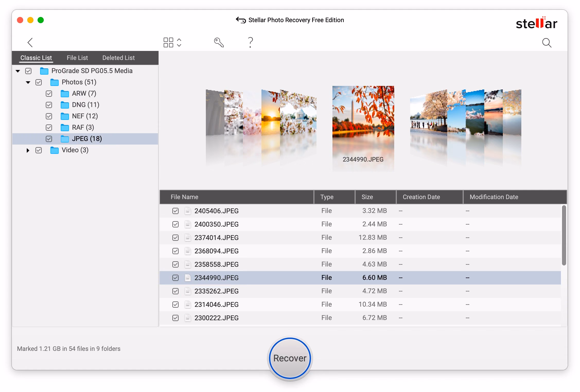Uncheck the Video (3) checkbox

click(39, 150)
